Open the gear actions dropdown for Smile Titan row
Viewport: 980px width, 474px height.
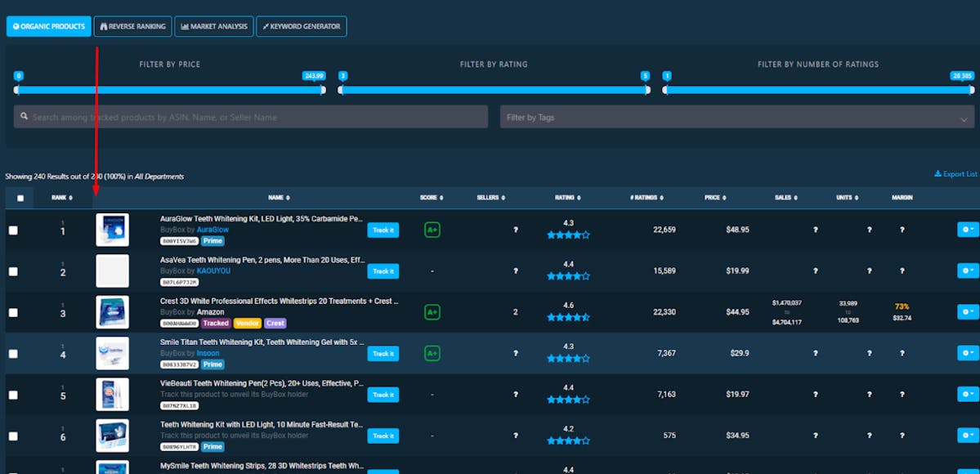[x=968, y=353]
